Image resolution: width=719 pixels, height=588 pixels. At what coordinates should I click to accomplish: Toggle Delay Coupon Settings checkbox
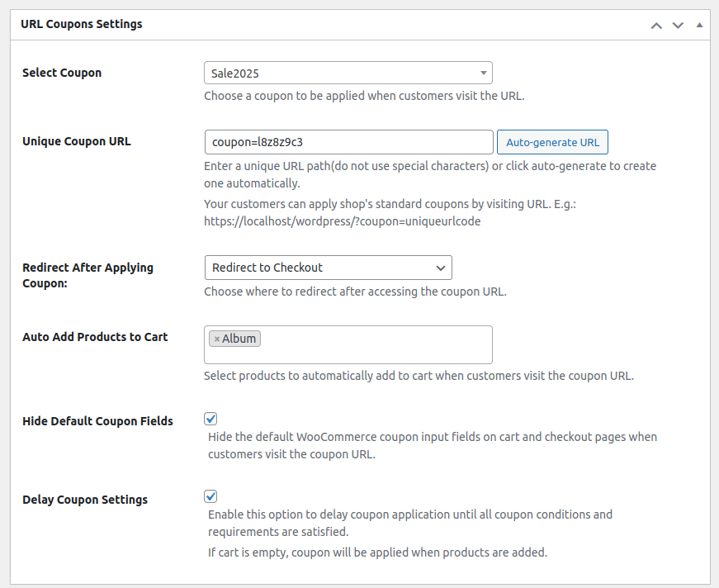pos(210,496)
